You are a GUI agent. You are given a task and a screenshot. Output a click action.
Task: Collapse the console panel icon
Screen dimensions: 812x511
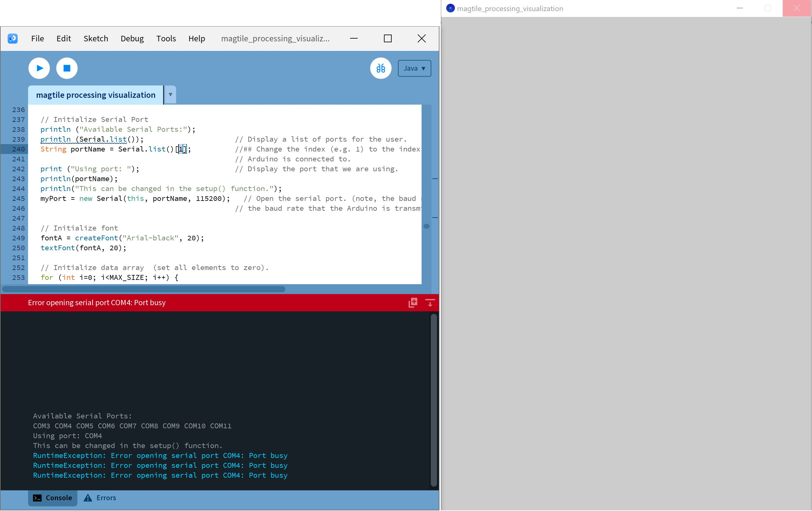tap(430, 302)
